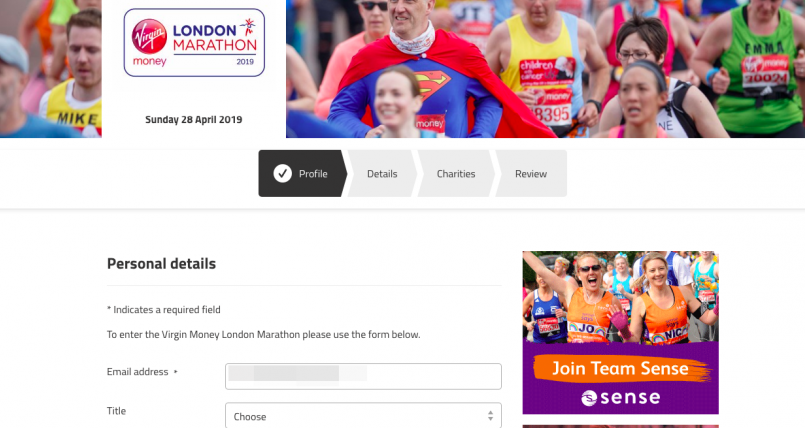Click the Virgin Money London Marathon logo

tap(194, 43)
